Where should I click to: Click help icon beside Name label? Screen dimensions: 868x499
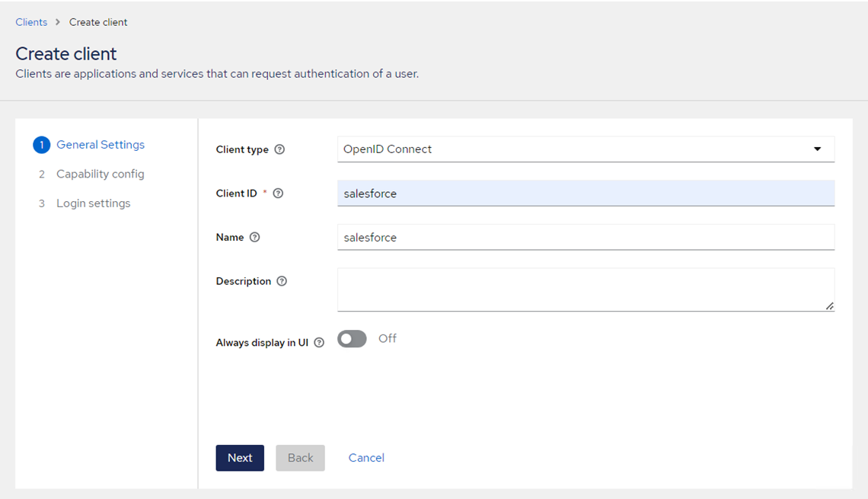255,238
